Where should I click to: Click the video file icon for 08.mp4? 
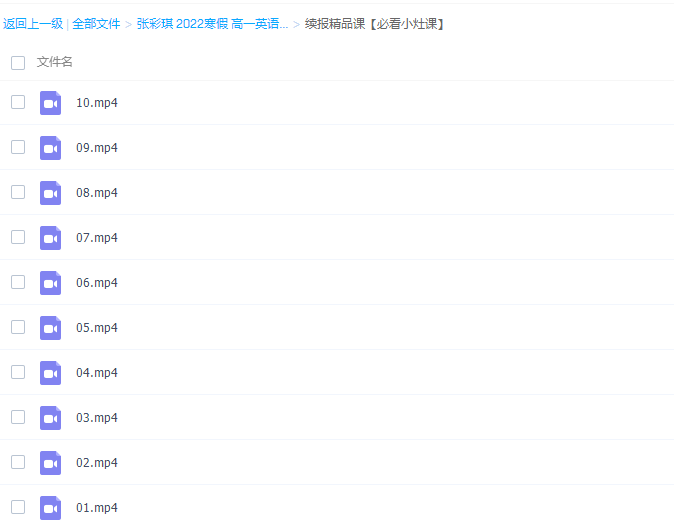[50, 193]
